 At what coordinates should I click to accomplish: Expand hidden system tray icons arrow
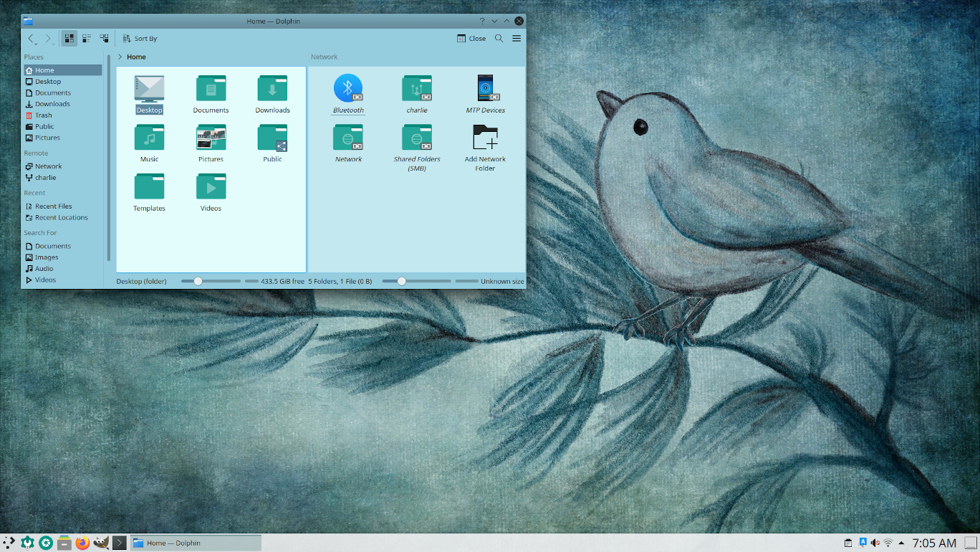[x=901, y=543]
